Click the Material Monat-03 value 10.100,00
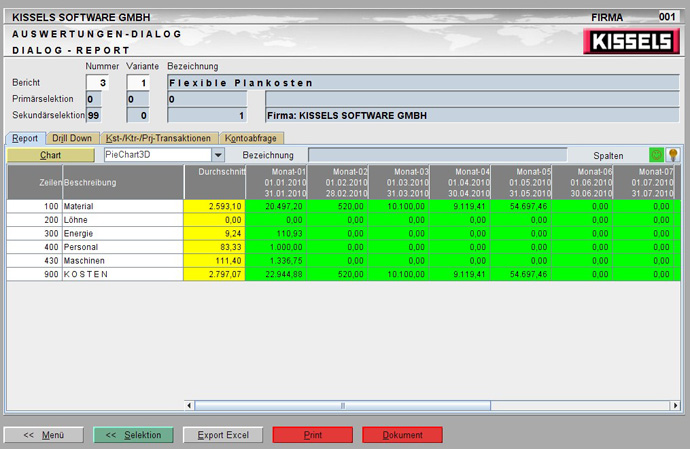 (x=398, y=206)
